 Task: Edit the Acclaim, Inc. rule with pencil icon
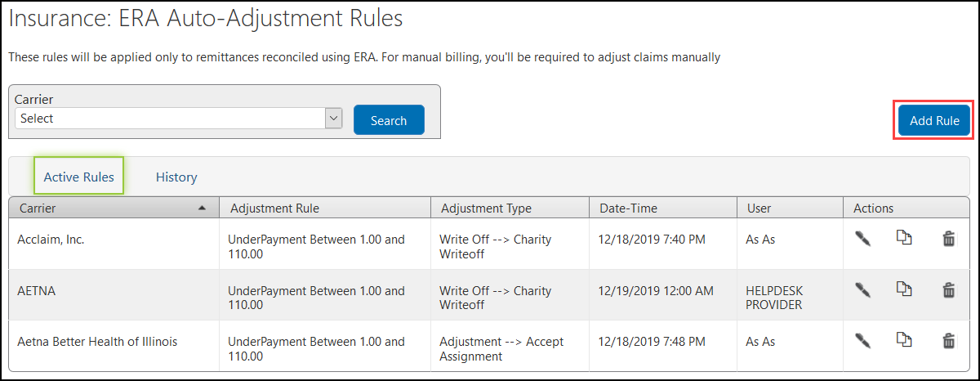(x=863, y=239)
